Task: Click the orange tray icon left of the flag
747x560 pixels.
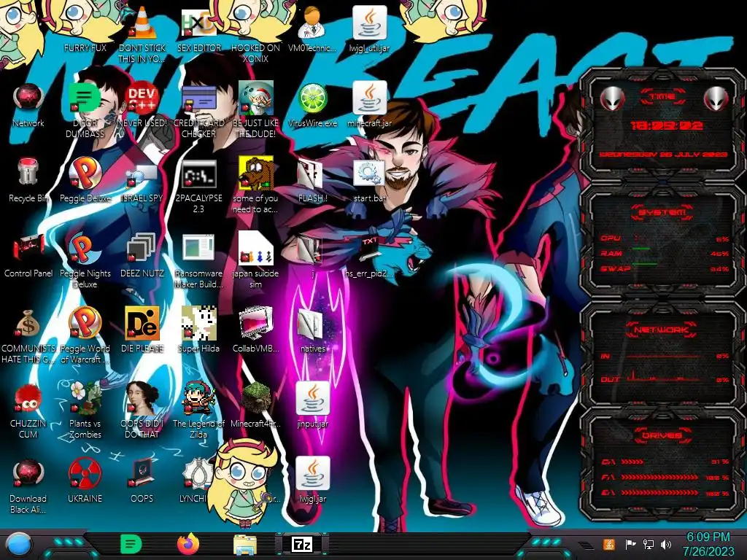Action: pyautogui.click(x=608, y=544)
